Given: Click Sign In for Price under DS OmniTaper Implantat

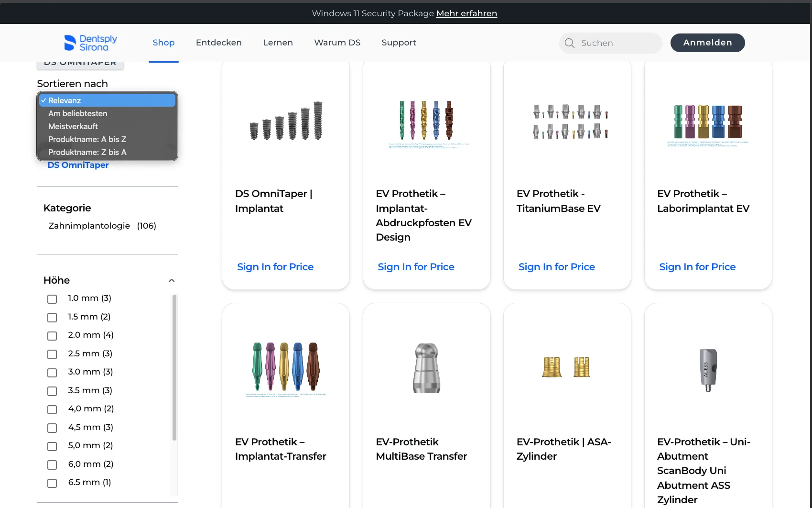Looking at the screenshot, I should click(275, 267).
